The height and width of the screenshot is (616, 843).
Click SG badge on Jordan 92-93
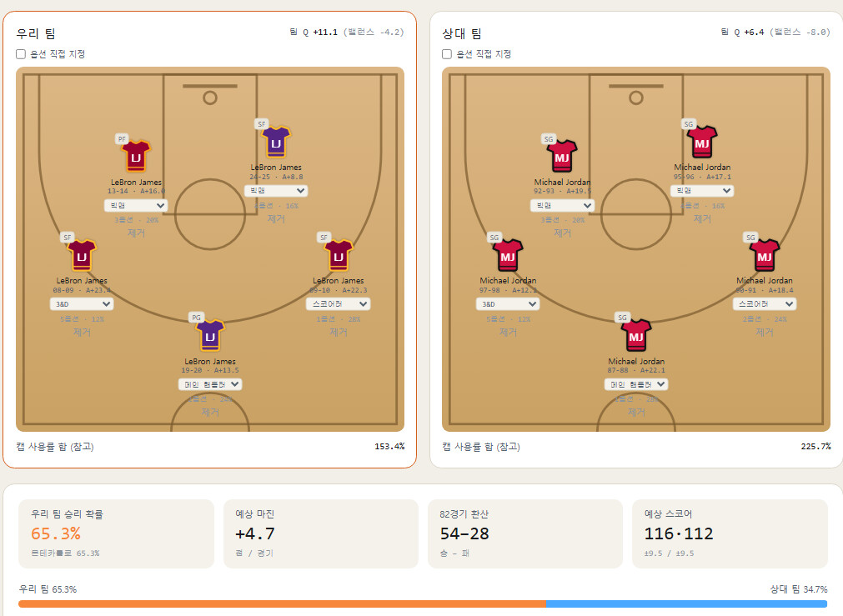click(x=549, y=138)
